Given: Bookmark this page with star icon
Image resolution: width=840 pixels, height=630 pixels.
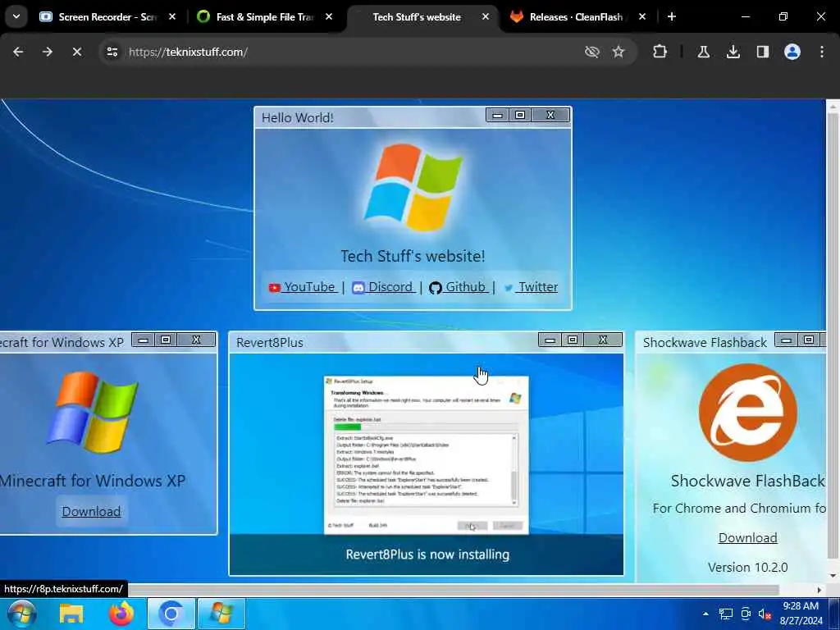Looking at the screenshot, I should coord(619,52).
